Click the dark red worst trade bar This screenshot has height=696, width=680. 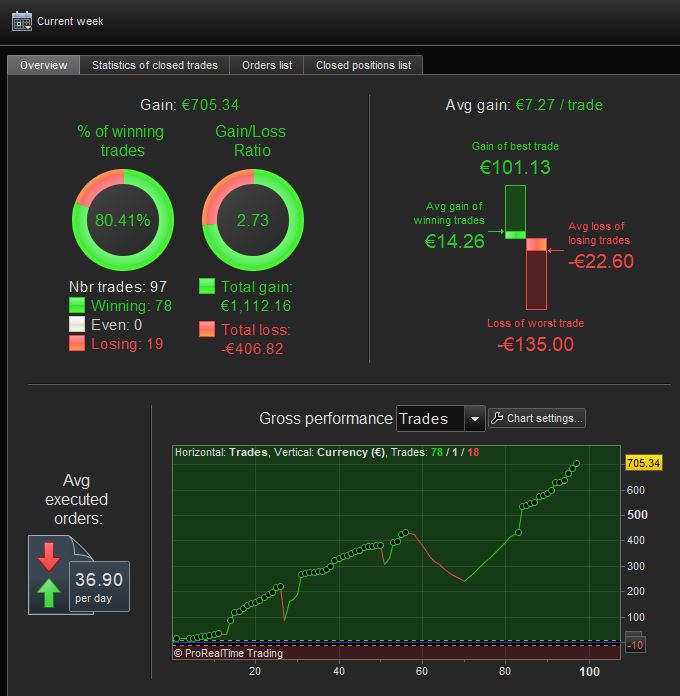(536, 280)
